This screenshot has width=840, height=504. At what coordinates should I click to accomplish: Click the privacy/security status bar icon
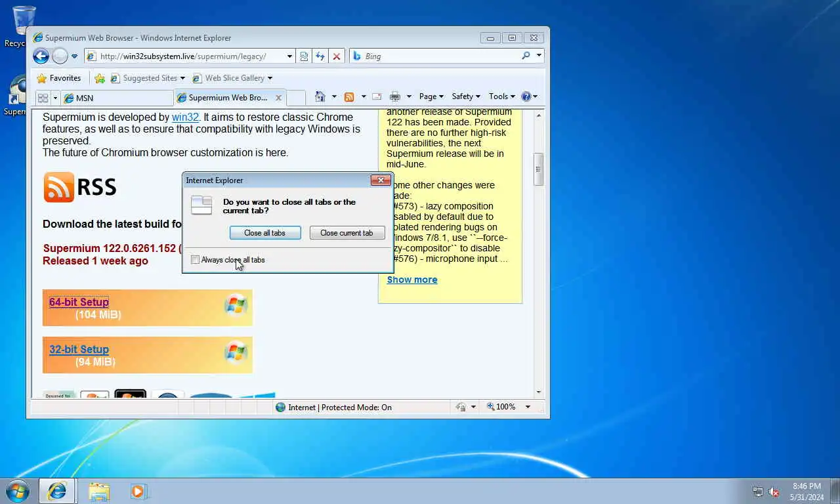(x=461, y=407)
